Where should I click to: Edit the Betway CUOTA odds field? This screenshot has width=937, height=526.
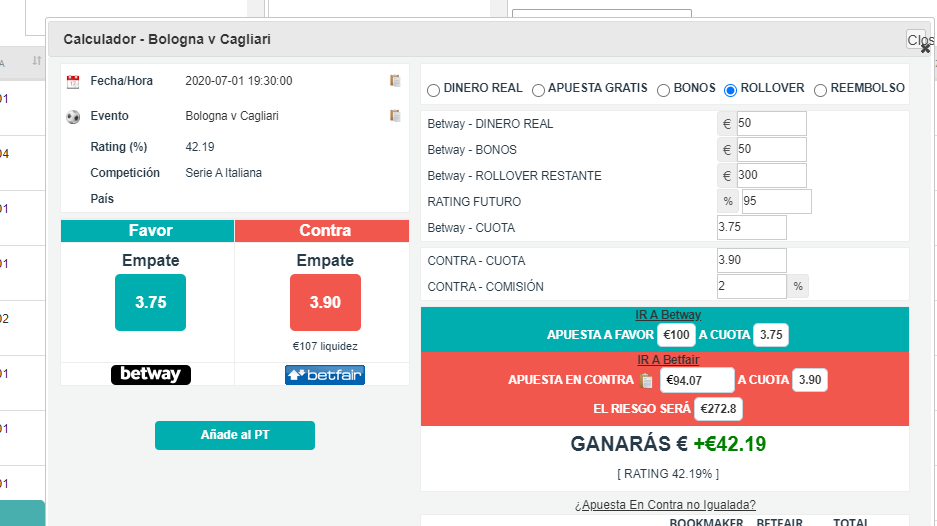(752, 227)
